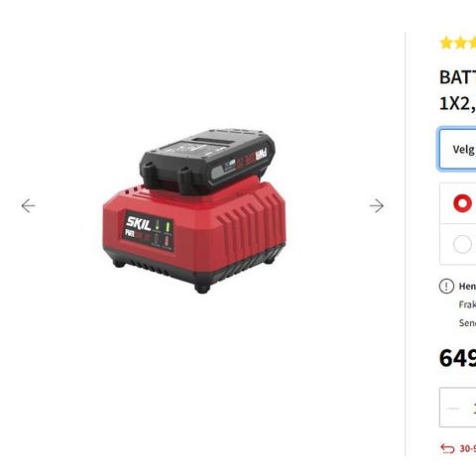Select the red highlighted radio option
Viewport: 476px width, 476px height.
(462, 203)
